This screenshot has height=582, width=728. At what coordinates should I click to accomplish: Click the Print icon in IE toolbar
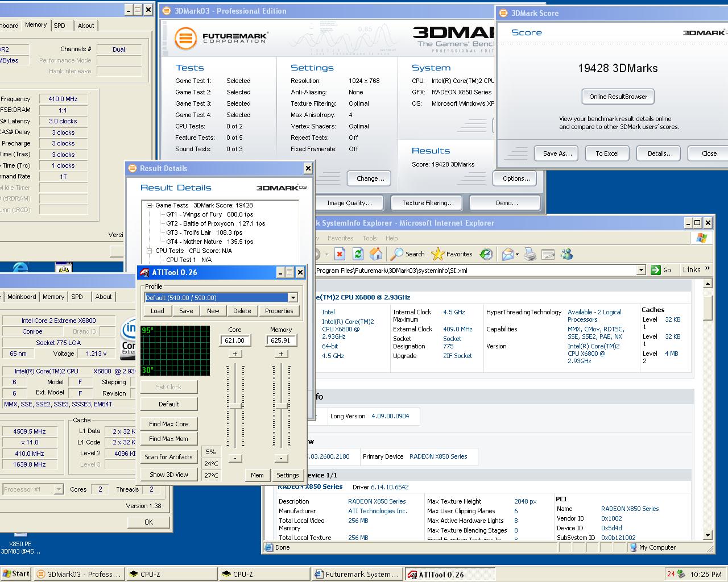[530, 254]
